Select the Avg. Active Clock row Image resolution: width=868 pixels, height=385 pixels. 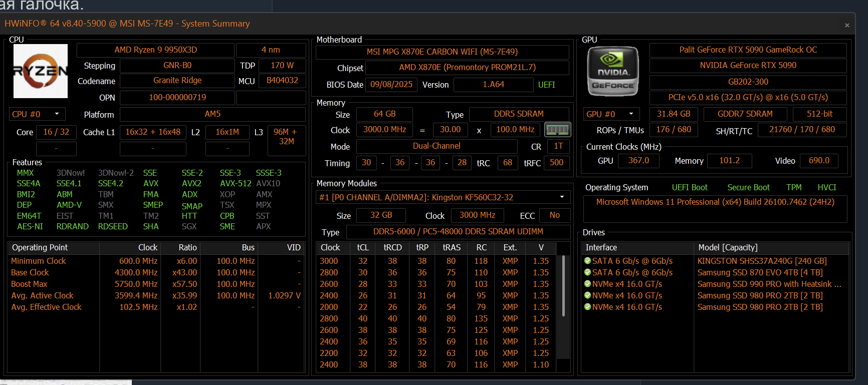tap(156, 295)
